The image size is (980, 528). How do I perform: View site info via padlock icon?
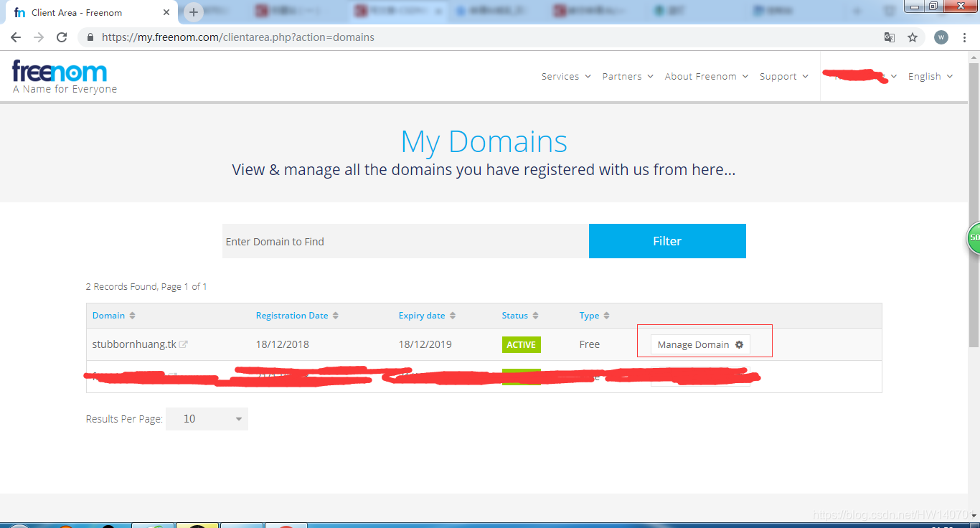(x=90, y=37)
